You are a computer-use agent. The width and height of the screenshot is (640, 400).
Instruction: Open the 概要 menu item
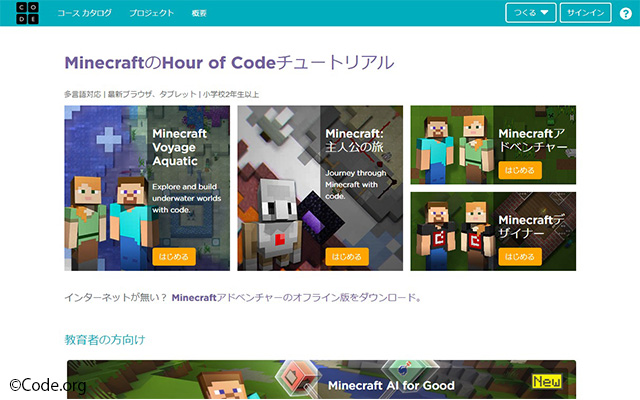(199, 13)
